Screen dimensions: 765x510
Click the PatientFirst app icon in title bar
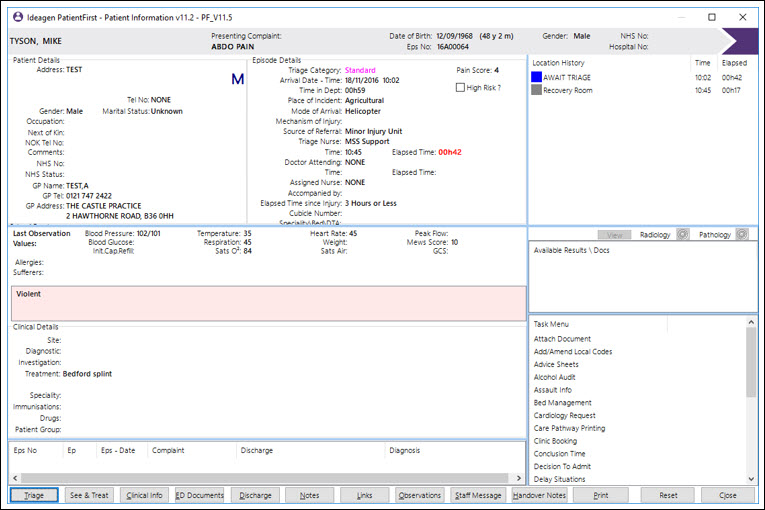18,17
